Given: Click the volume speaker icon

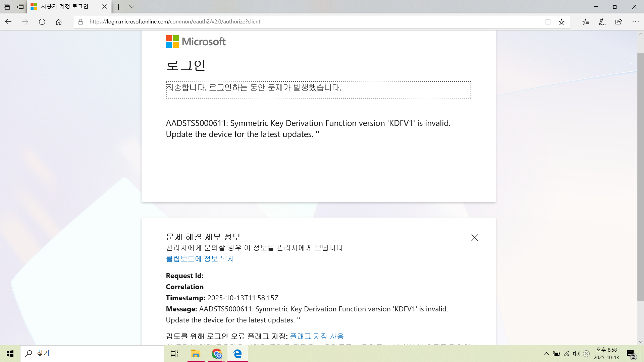Looking at the screenshot, I should pos(576,354).
